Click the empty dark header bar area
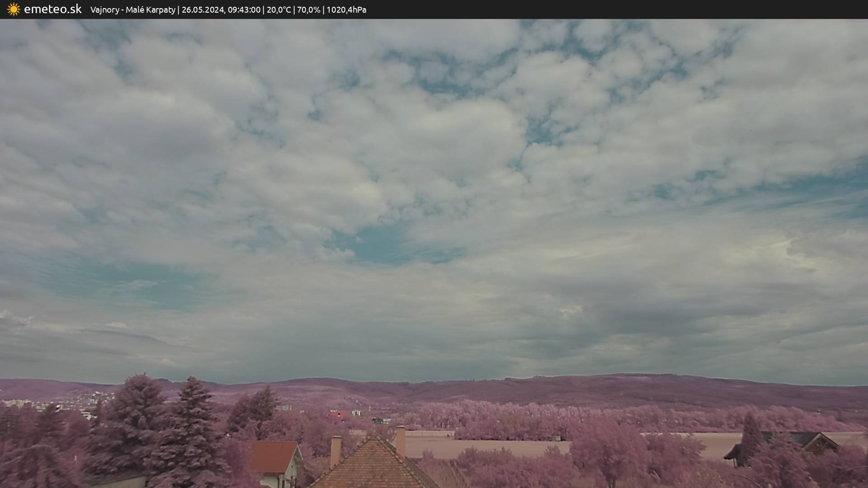This screenshot has width=868, height=488. tap(633, 9)
